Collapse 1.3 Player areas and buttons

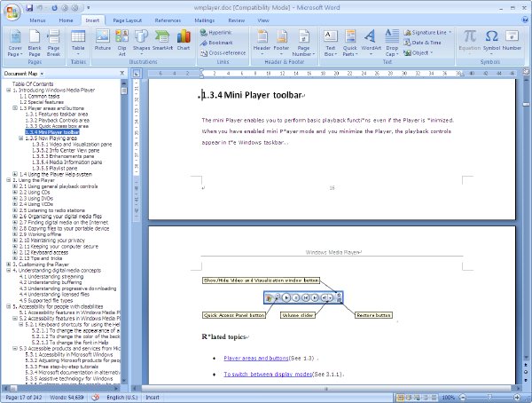[15, 108]
